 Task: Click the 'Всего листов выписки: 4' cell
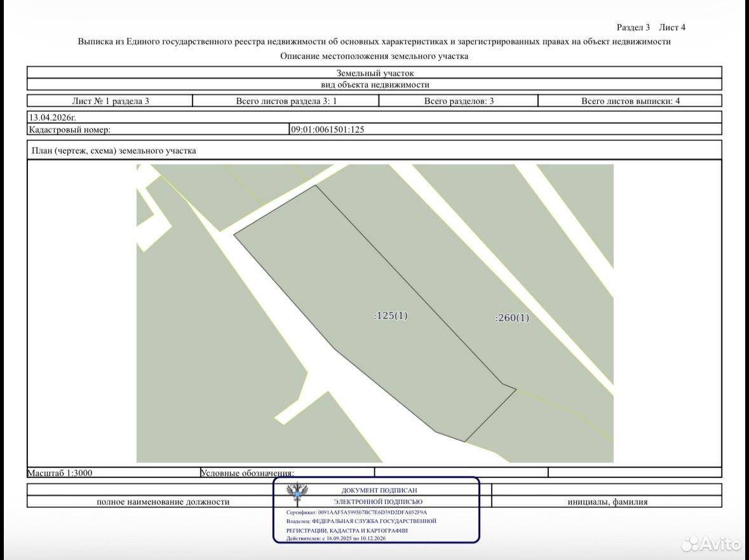[x=630, y=101]
